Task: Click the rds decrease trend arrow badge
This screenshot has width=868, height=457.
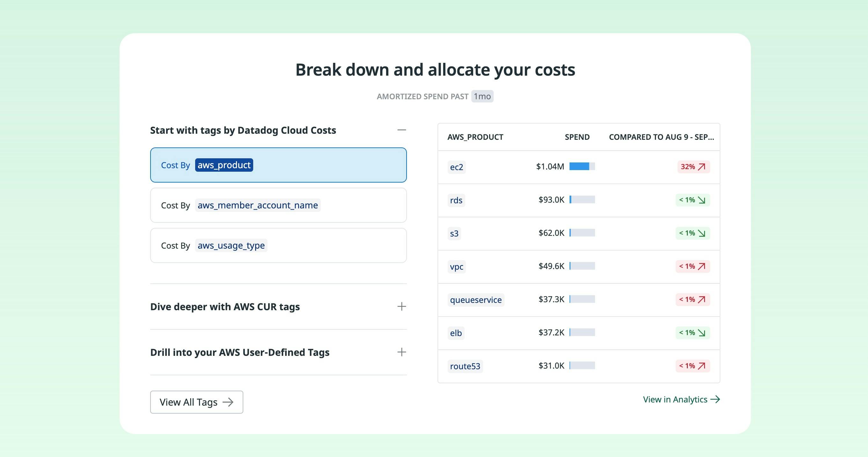Action: [693, 200]
